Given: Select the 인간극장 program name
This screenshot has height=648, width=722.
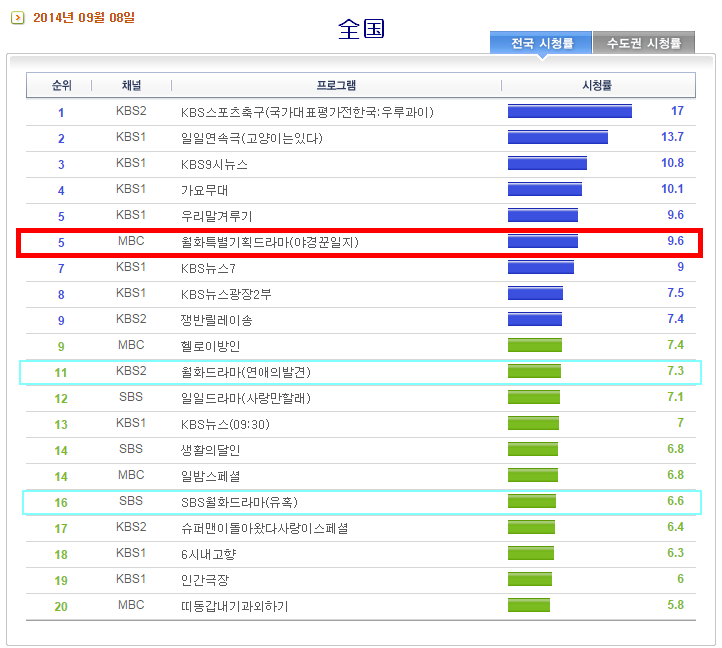Looking at the screenshot, I should tap(204, 580).
